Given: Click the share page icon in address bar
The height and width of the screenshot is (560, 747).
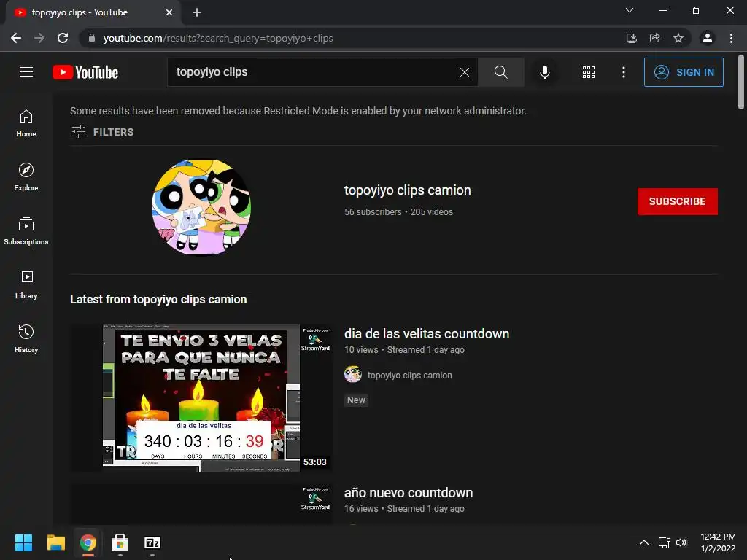Looking at the screenshot, I should pyautogui.click(x=655, y=38).
